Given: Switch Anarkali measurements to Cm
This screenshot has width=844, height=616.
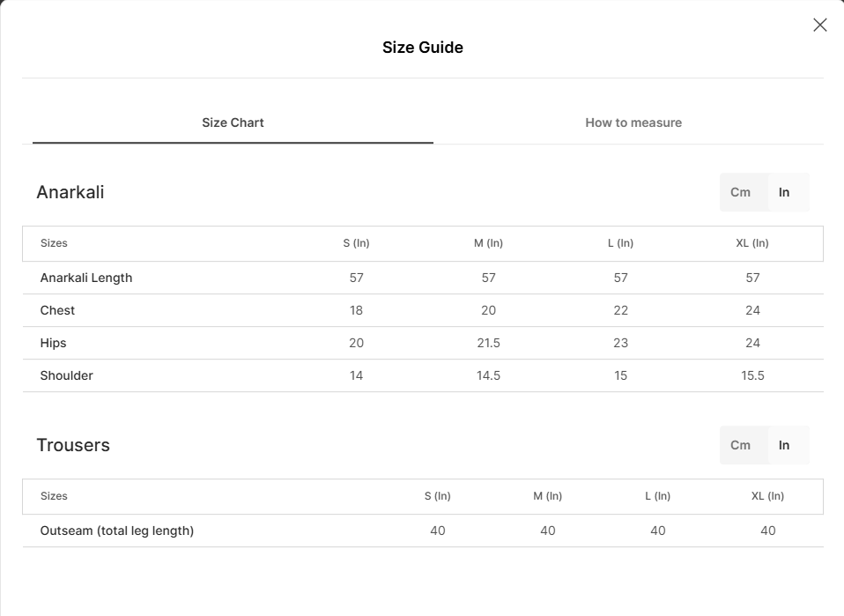Looking at the screenshot, I should coord(740,192).
